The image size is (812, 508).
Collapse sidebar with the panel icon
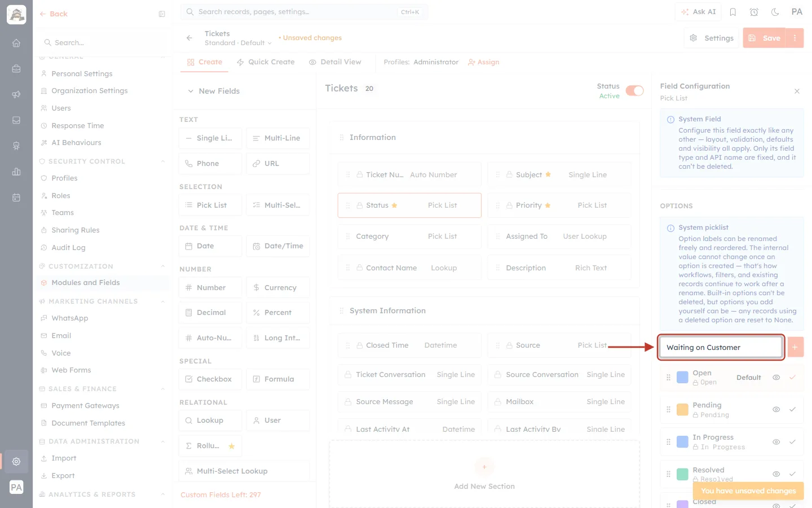(x=162, y=14)
